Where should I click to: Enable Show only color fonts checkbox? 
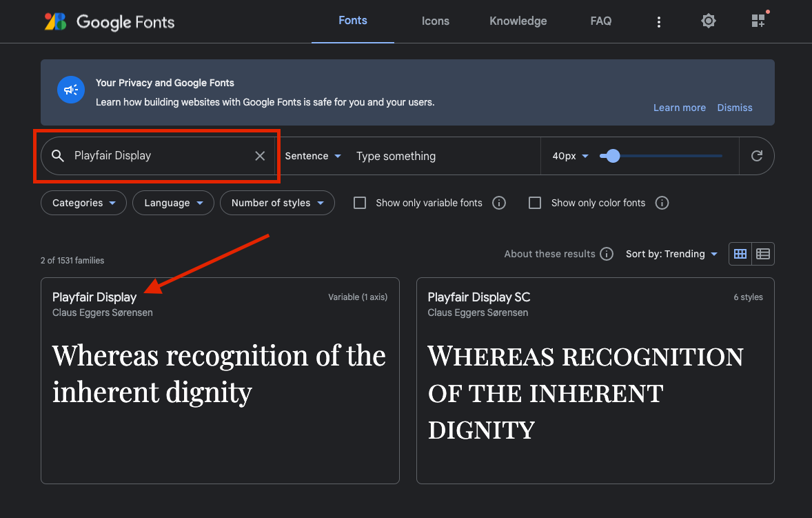(535, 203)
